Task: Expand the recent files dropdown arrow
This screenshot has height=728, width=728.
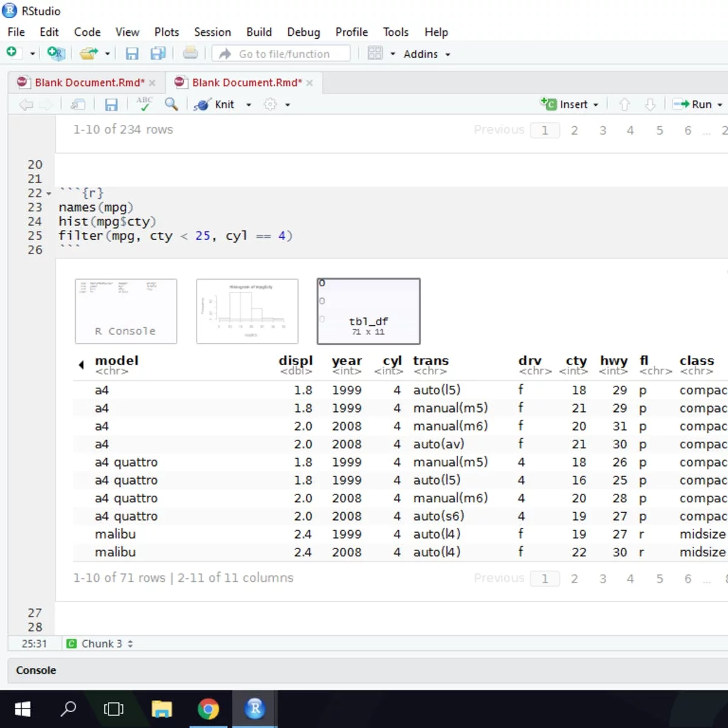Action: (107, 54)
